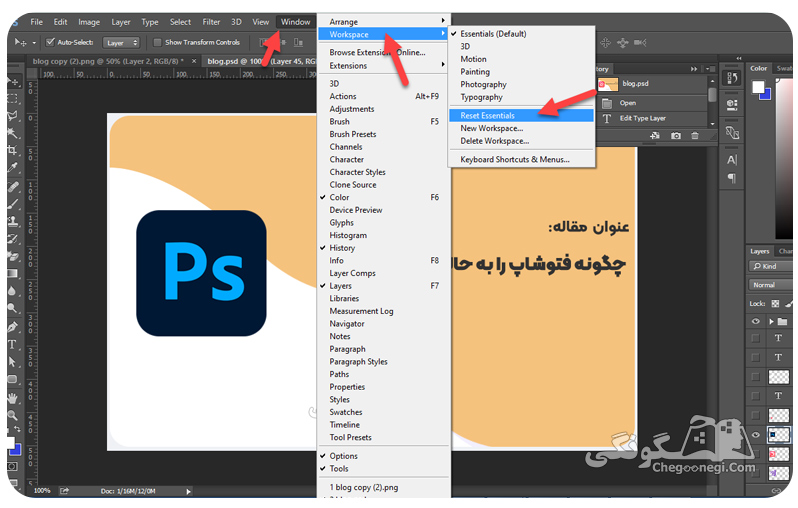Toggle the Options bar menu item
This screenshot has width=798, height=508.
[384, 456]
